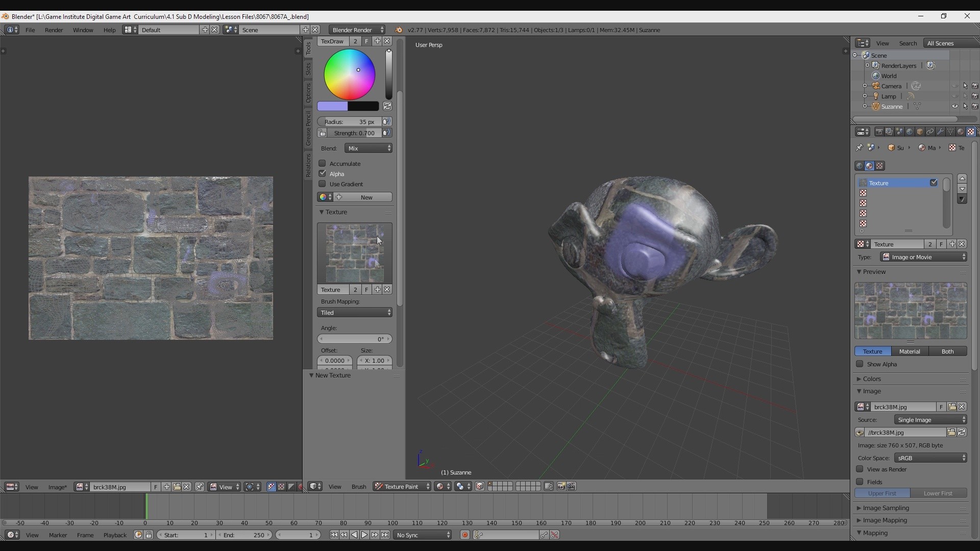980x551 pixels.
Task: Open the No Sync dropdown in timeline
Action: pos(423,535)
